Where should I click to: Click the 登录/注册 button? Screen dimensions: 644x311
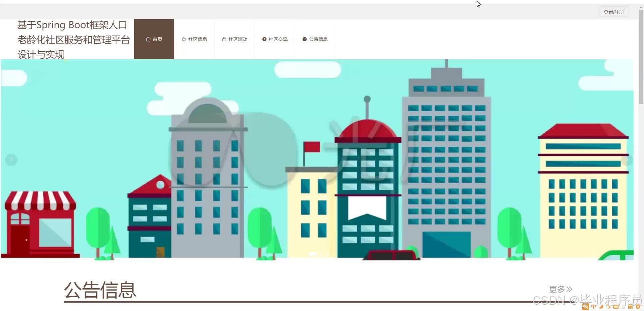pyautogui.click(x=614, y=12)
